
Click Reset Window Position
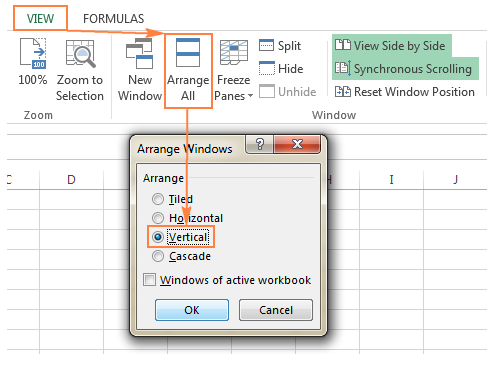click(405, 91)
